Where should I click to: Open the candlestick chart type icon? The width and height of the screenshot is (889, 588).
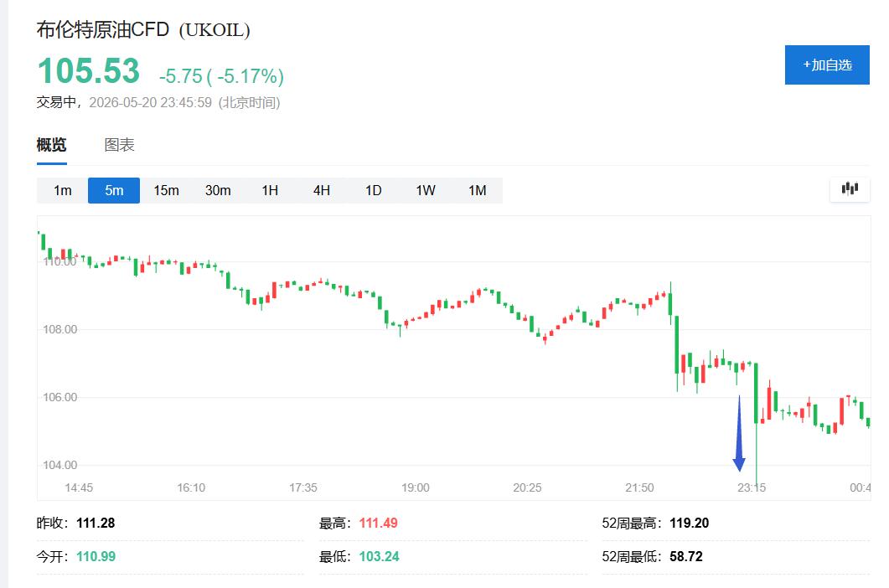(850, 189)
